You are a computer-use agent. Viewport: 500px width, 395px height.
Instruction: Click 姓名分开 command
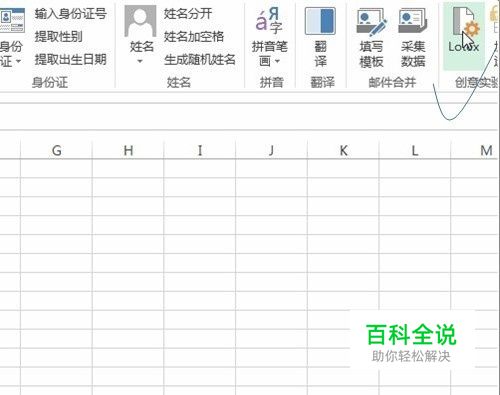[188, 14]
